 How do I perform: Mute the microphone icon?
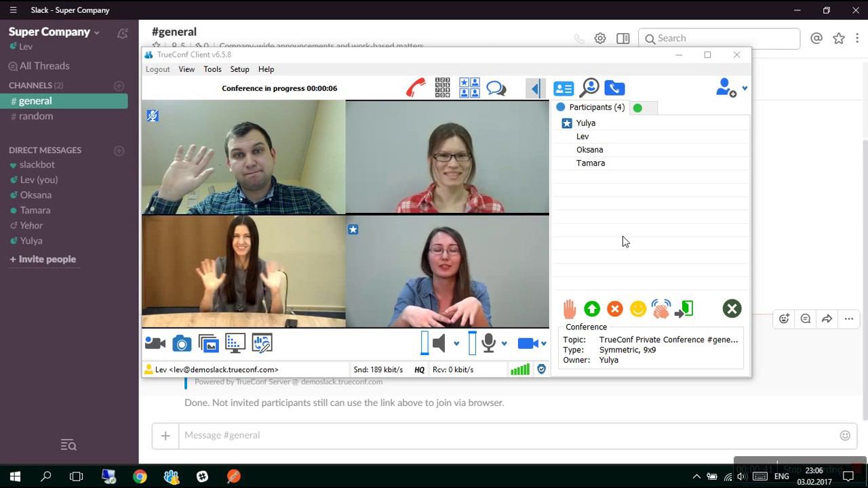(x=488, y=344)
